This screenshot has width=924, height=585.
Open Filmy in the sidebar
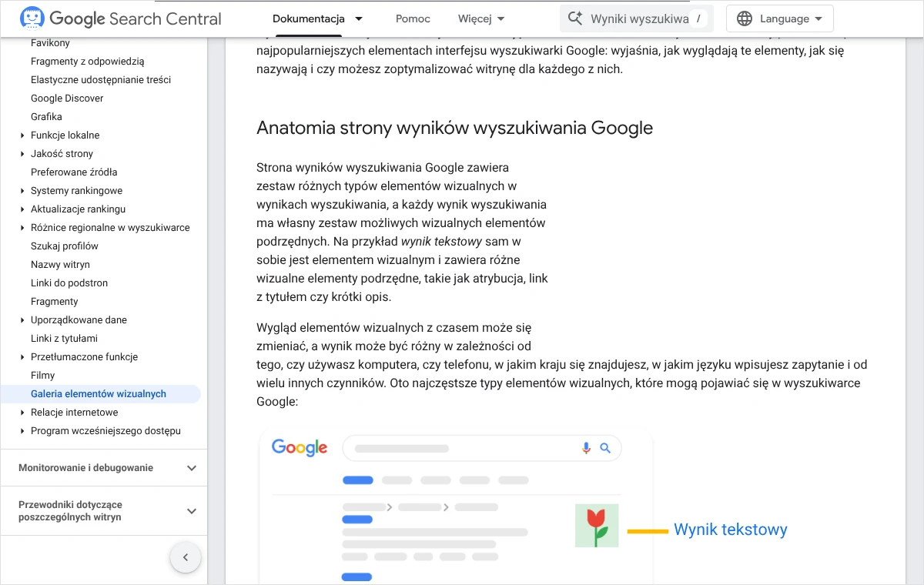43,376
